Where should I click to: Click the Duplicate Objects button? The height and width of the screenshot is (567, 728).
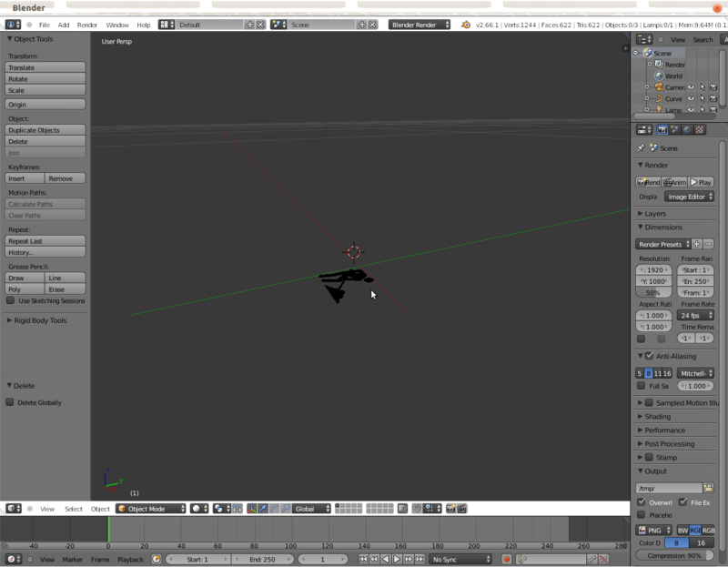coord(44,130)
